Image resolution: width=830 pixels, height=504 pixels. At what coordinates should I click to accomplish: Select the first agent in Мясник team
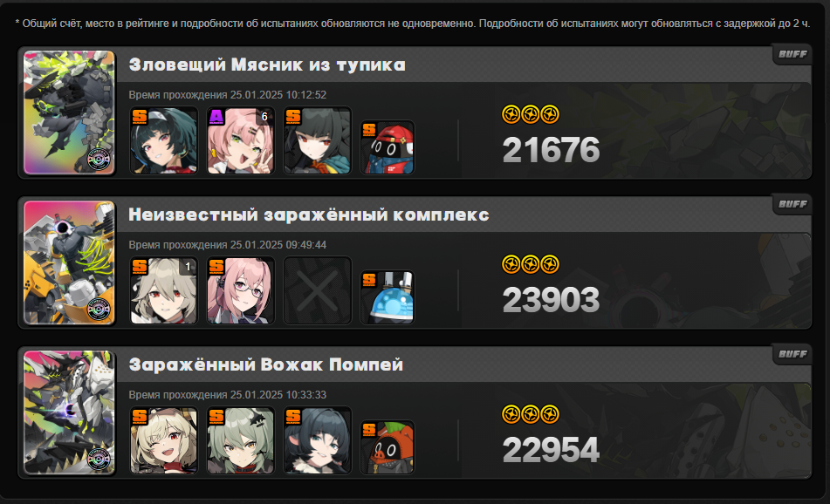coord(164,140)
